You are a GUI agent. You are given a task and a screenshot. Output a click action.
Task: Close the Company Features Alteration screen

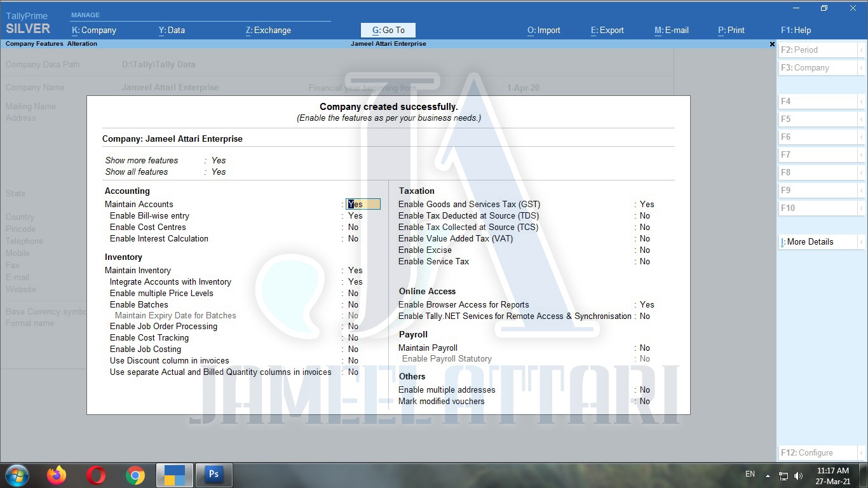pos(772,44)
